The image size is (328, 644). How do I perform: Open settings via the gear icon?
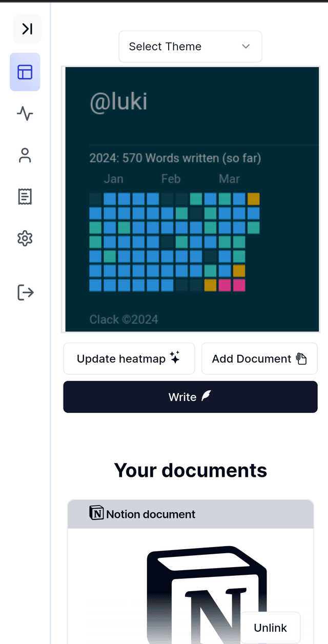tap(25, 238)
